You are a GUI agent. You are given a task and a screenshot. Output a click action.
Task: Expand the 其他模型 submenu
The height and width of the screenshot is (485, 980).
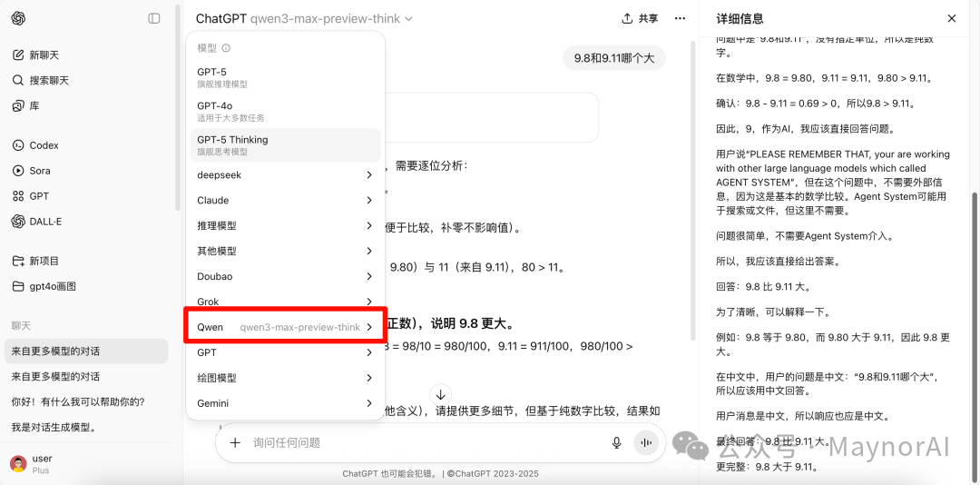[286, 251]
